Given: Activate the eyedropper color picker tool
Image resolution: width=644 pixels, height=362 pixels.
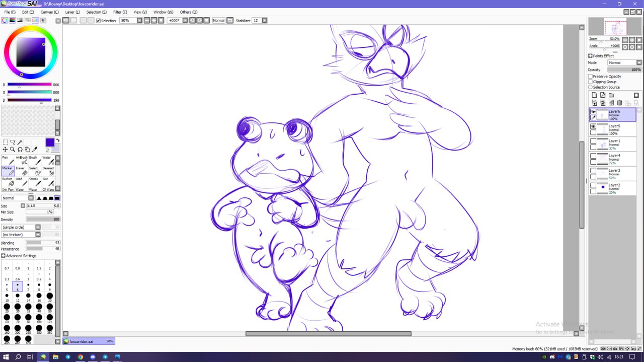Looking at the screenshot, I should (x=35, y=150).
